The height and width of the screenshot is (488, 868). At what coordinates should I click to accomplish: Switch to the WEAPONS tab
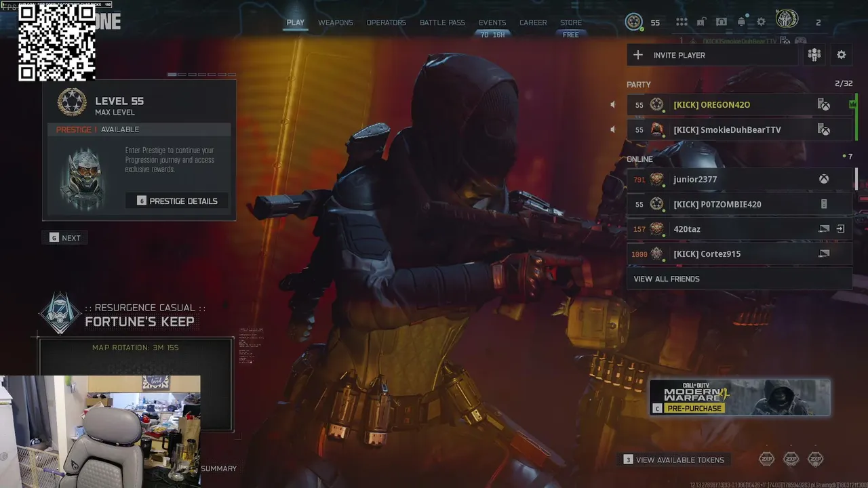tap(336, 22)
